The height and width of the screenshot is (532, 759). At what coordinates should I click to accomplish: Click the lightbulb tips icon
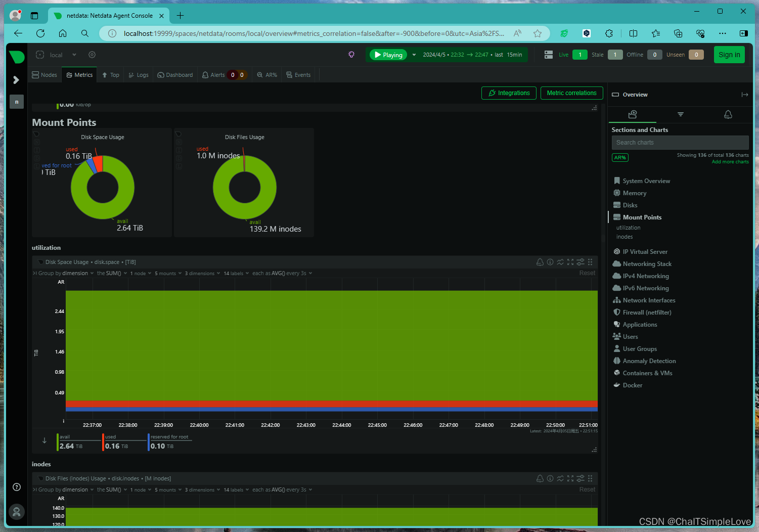point(351,55)
